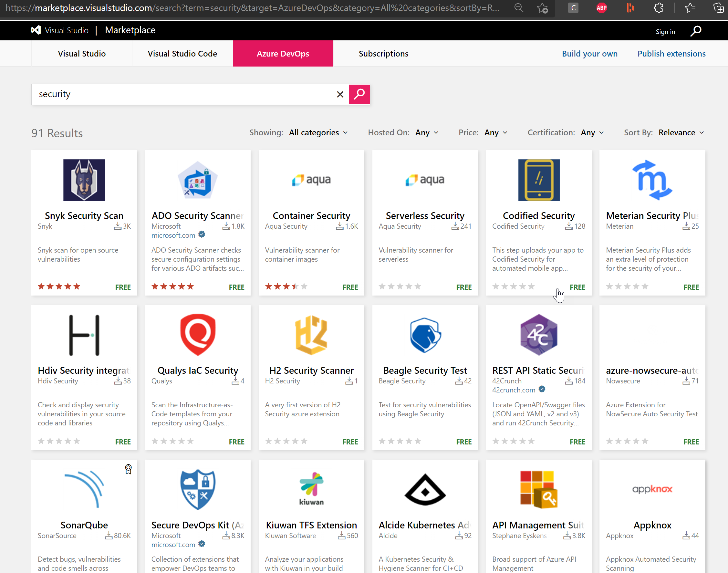
Task: Click the Sign in link
Action: coord(665,32)
